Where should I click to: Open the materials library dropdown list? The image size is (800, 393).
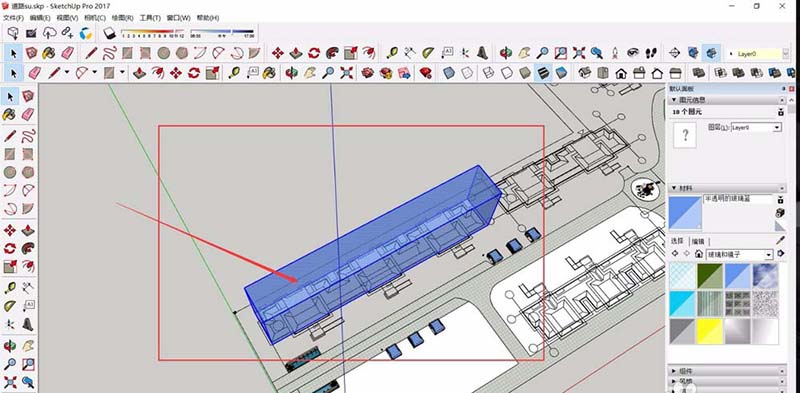point(769,254)
